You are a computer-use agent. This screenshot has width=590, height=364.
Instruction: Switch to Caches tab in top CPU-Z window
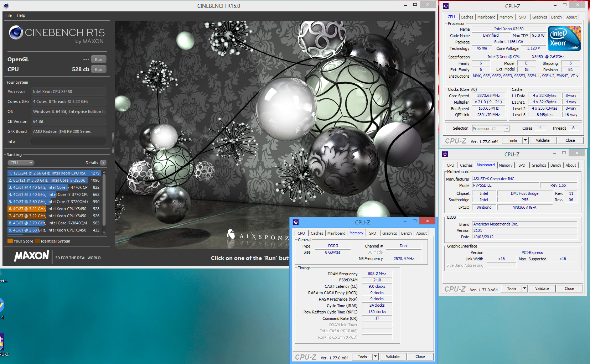[x=467, y=17]
